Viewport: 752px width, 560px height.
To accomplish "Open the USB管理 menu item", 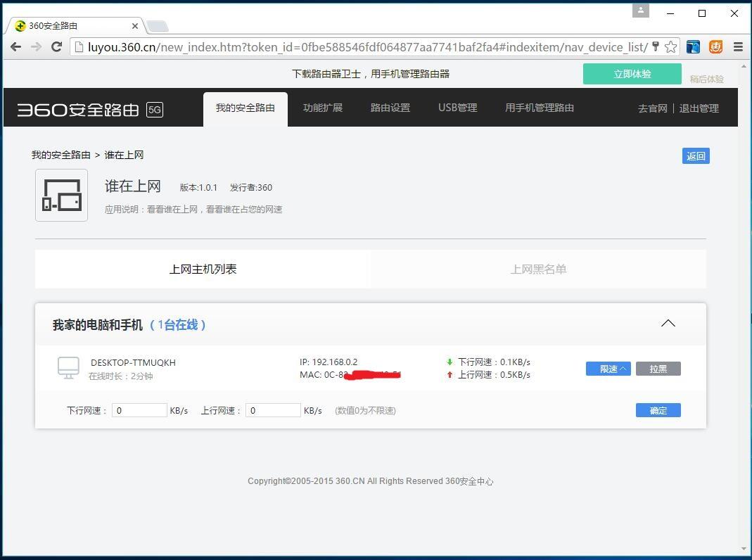I will pos(457,107).
